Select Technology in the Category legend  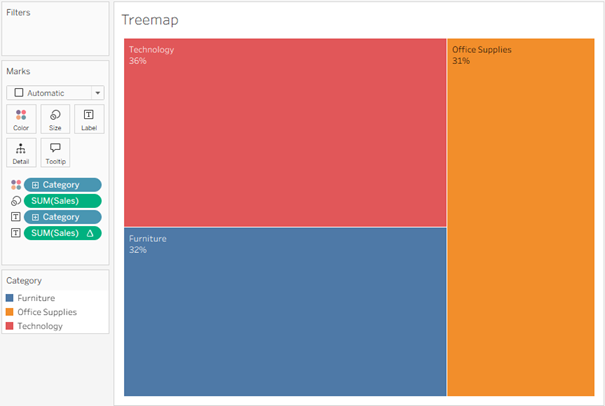pyautogui.click(x=40, y=326)
